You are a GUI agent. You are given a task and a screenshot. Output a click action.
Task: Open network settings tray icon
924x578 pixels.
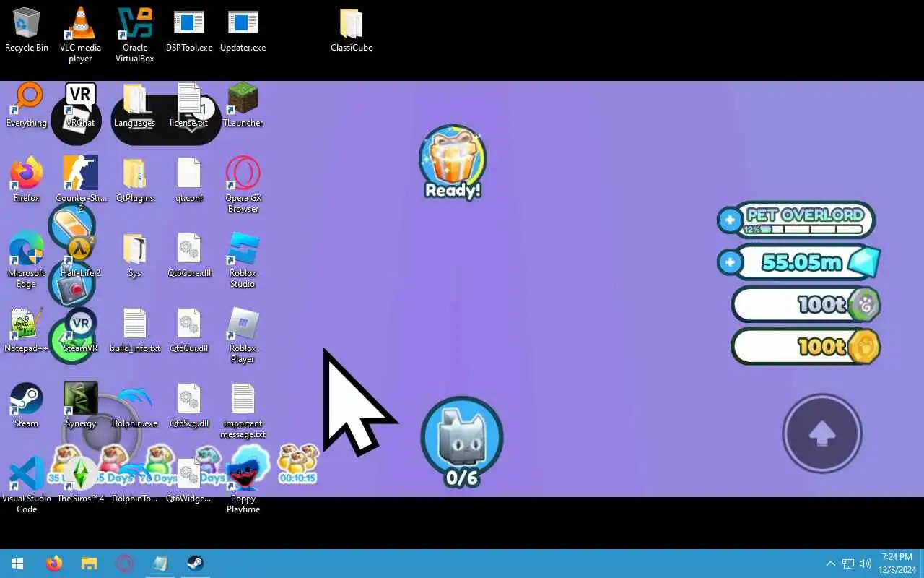click(848, 564)
